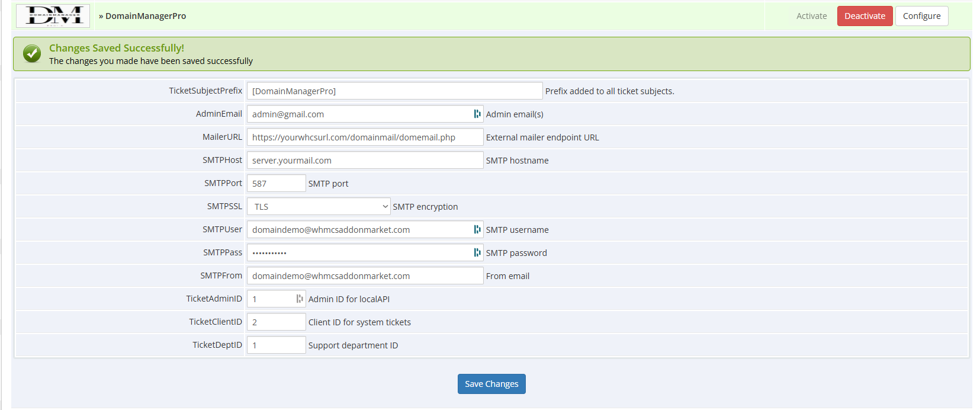Click the Deactivate button
The image size is (980, 410).
[x=864, y=16]
